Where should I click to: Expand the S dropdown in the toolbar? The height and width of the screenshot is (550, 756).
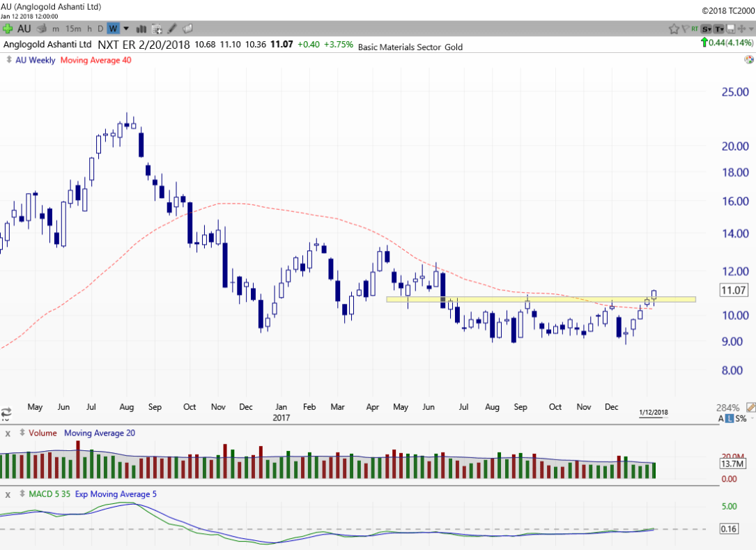707,29
